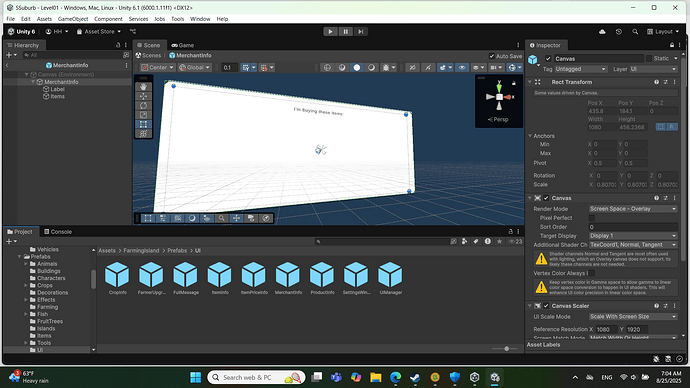Select the CropInfo prefab
The height and width of the screenshot is (388, 690).
click(x=117, y=278)
